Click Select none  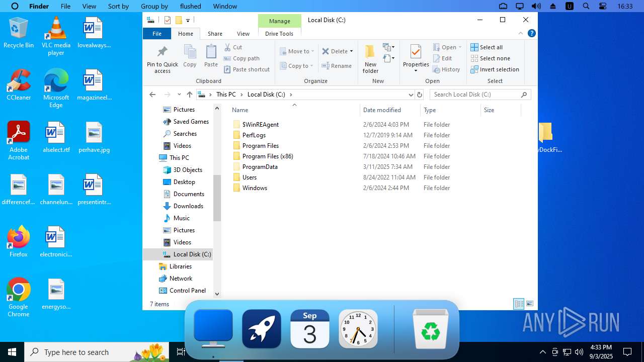[490, 58]
